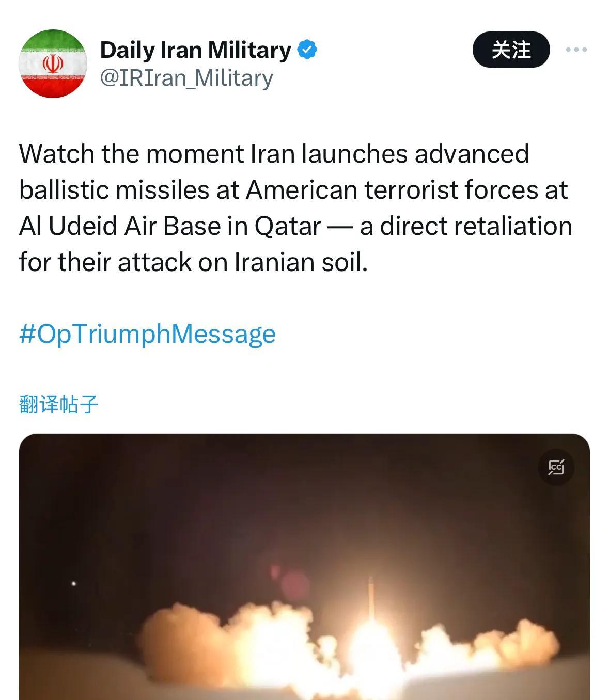609x700 pixels.
Task: Open the @IRIran_Military handle
Action: point(186,78)
